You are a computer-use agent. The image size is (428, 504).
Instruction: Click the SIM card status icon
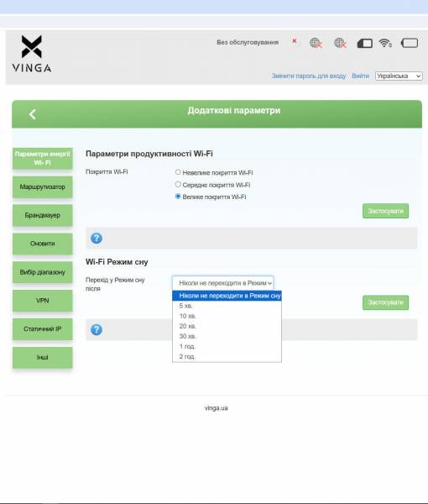(x=365, y=43)
